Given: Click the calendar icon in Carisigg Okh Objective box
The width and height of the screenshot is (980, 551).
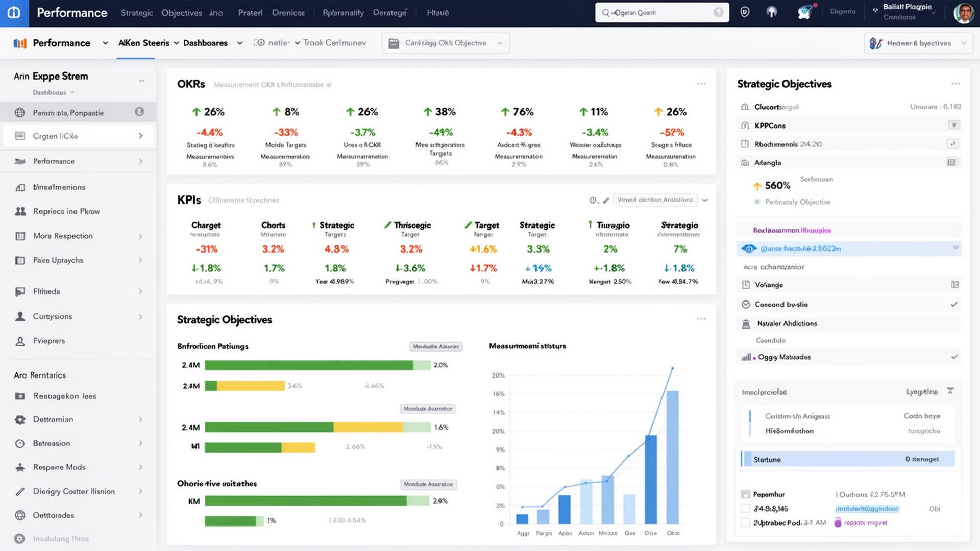Looking at the screenshot, I should point(394,43).
